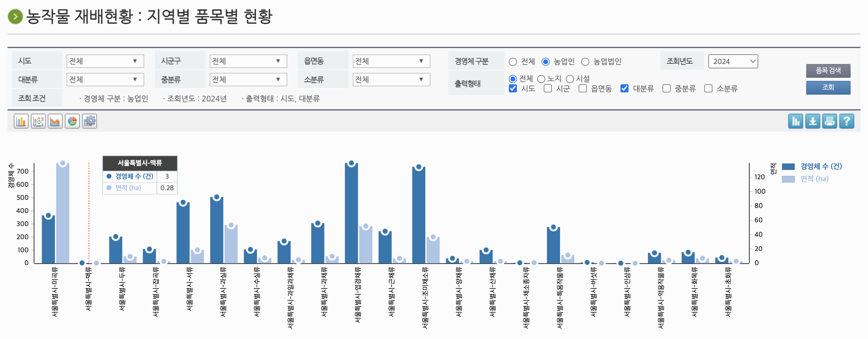
Task: Click the blue chart toggle icon
Action: [x=796, y=121]
